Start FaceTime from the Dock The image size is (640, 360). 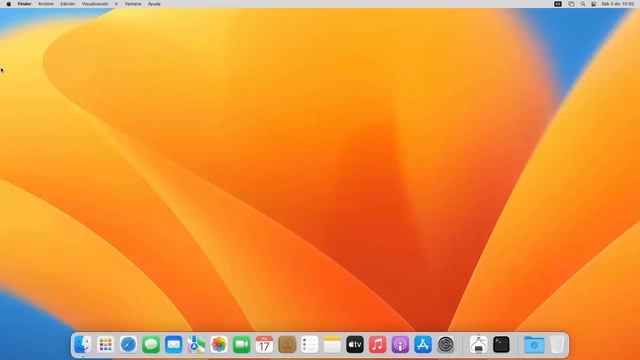(242, 345)
